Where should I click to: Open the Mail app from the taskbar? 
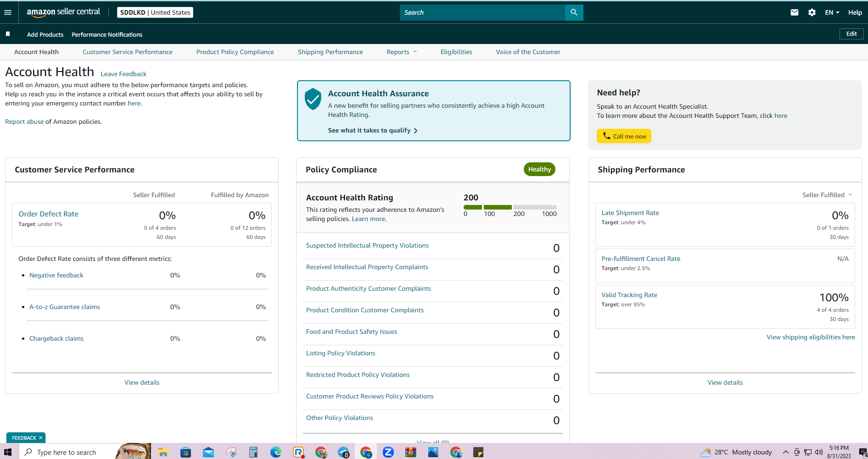pyautogui.click(x=208, y=452)
